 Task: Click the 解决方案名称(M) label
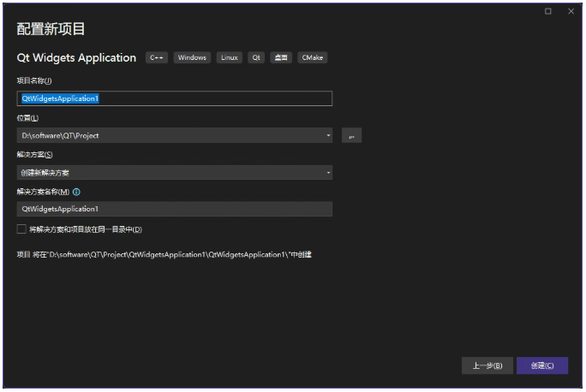[43, 192]
